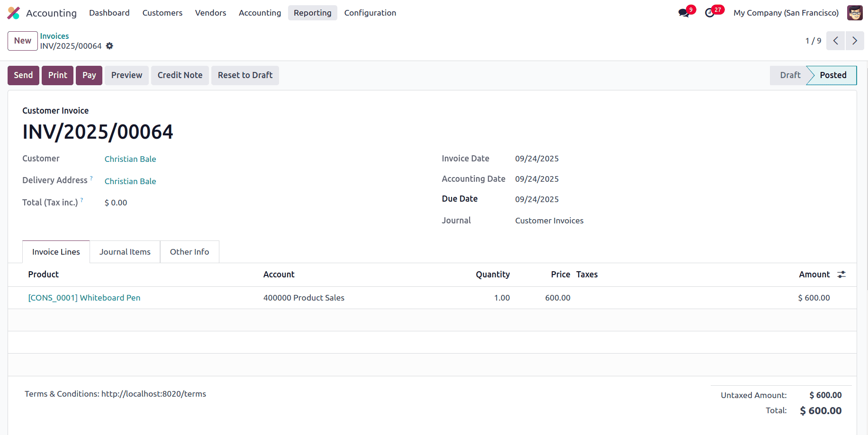
Task: Select the Posted status stage
Action: pos(833,75)
